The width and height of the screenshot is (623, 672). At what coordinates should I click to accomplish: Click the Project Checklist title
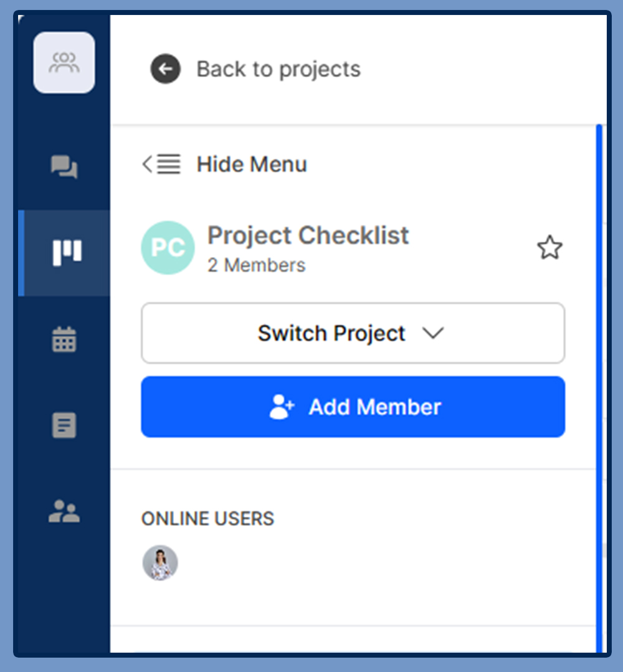pyautogui.click(x=308, y=235)
